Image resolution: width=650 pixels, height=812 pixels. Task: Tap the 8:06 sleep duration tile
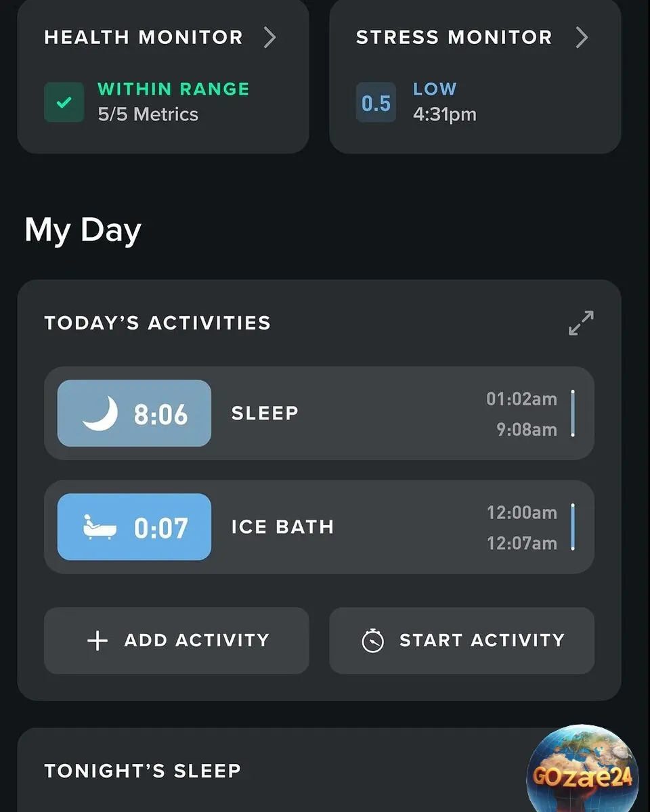pos(134,413)
